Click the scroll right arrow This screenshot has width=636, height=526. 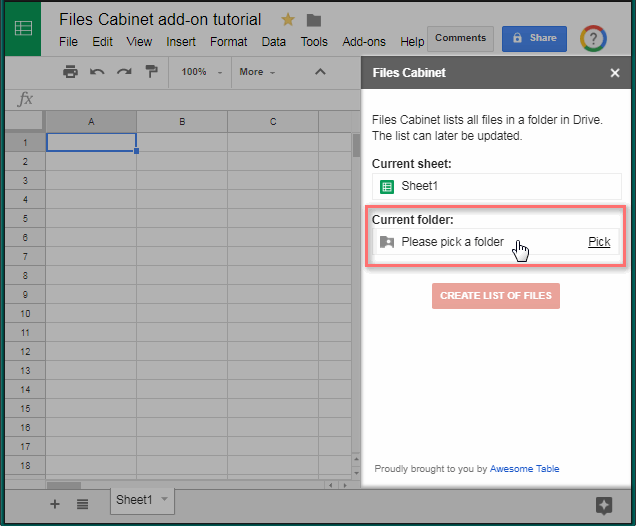(x=345, y=485)
